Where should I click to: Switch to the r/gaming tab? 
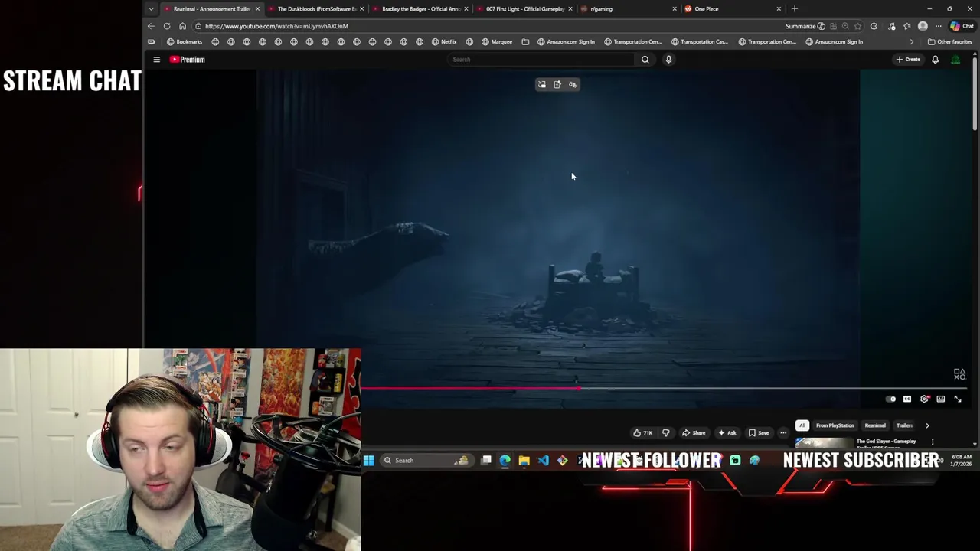point(628,9)
